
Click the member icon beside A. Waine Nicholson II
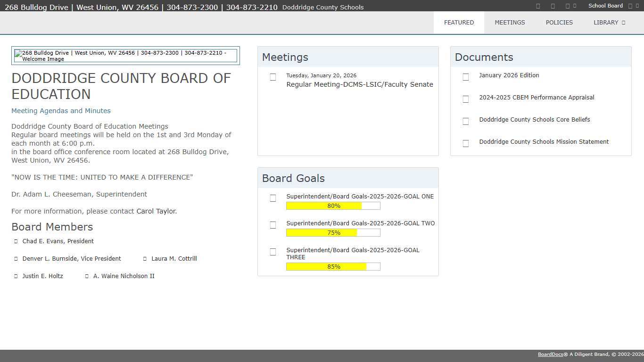coord(87,276)
